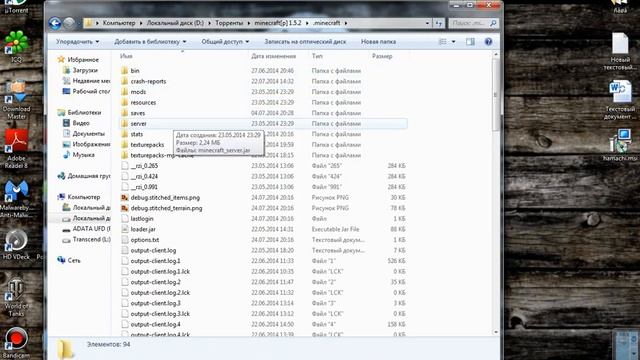The height and width of the screenshot is (360, 640).
Task: Click the scrollbar down arrow
Action: pos(496,332)
